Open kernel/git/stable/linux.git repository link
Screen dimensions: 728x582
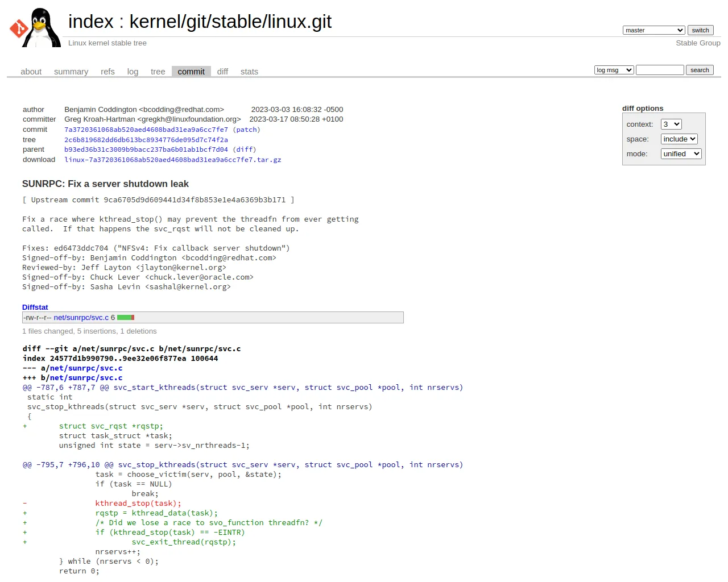click(230, 22)
